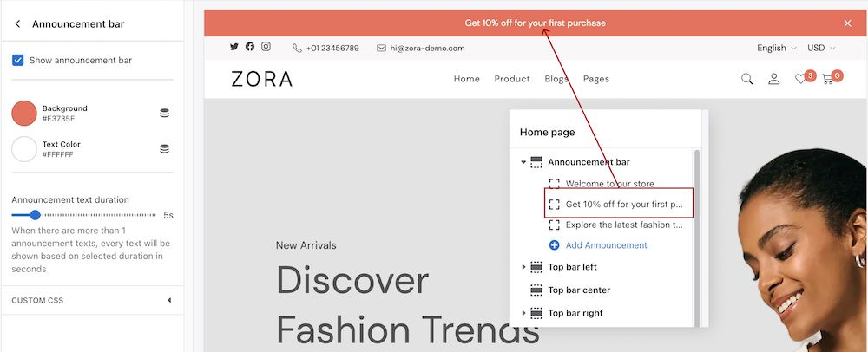Select Top bar left in tree

572,267
